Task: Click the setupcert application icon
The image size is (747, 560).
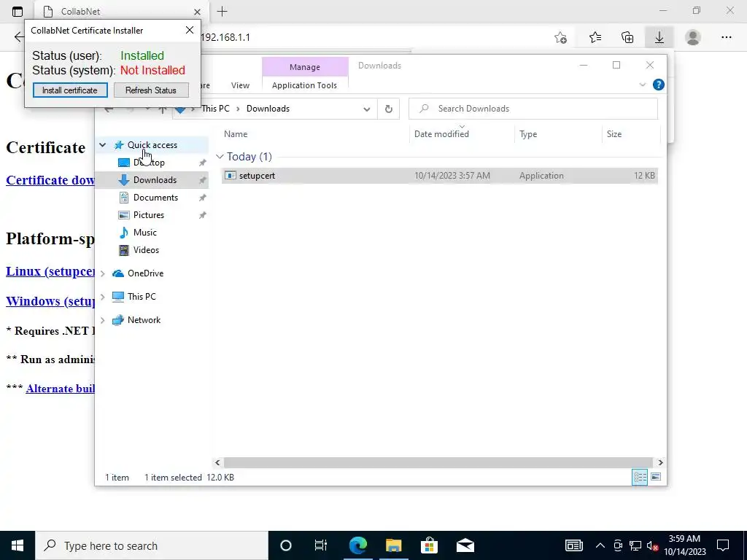Action: coord(231,176)
